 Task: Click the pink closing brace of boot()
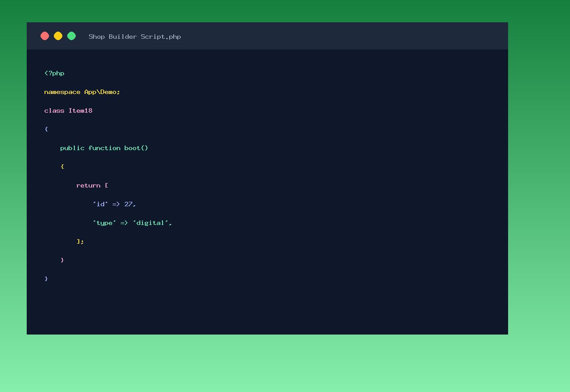pyautogui.click(x=62, y=260)
